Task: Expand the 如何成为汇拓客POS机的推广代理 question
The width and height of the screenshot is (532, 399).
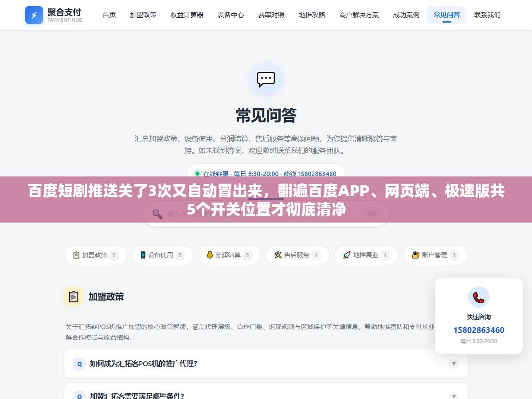Action: click(x=266, y=364)
